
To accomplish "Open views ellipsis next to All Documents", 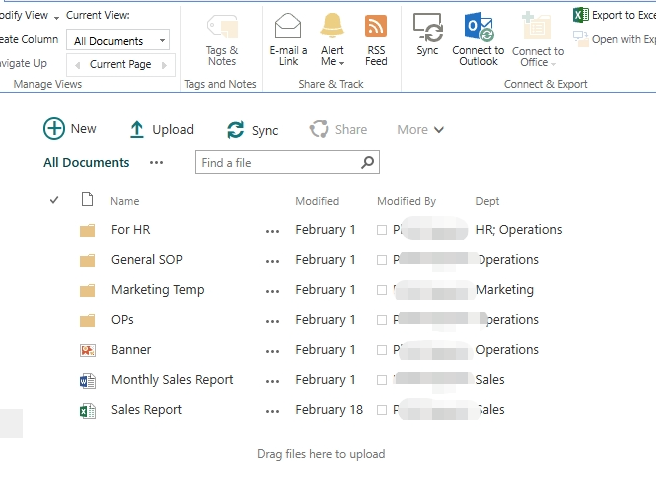I will coord(156,162).
